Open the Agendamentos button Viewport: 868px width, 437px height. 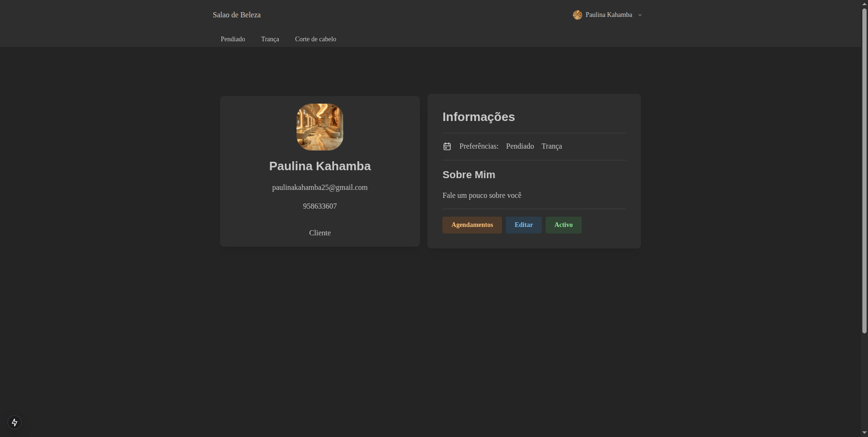(x=472, y=225)
